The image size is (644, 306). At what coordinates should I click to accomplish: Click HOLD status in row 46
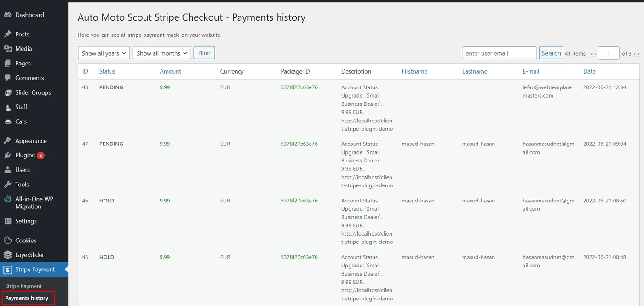coord(107,201)
